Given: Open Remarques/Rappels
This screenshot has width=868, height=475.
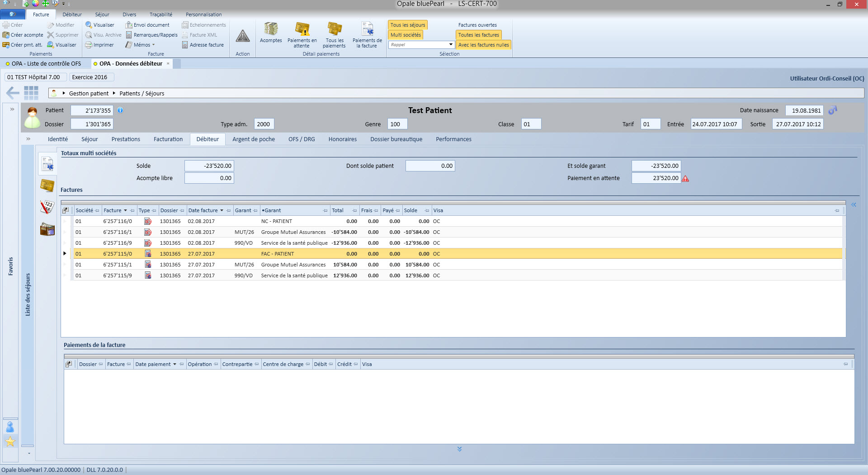Looking at the screenshot, I should (x=151, y=35).
